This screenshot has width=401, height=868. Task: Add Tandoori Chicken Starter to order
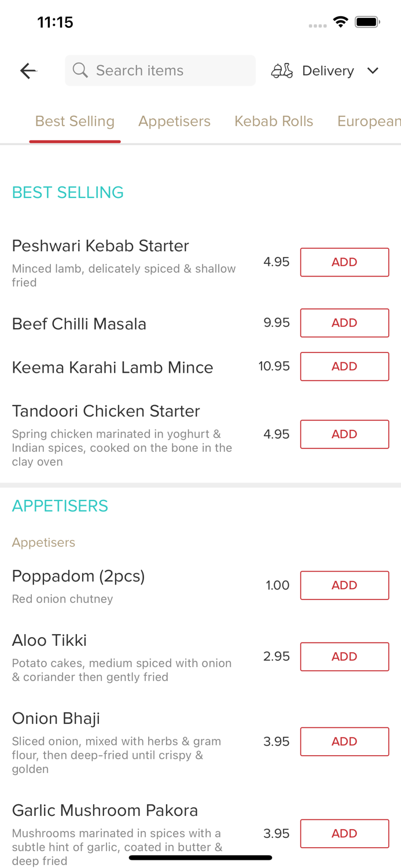(344, 434)
